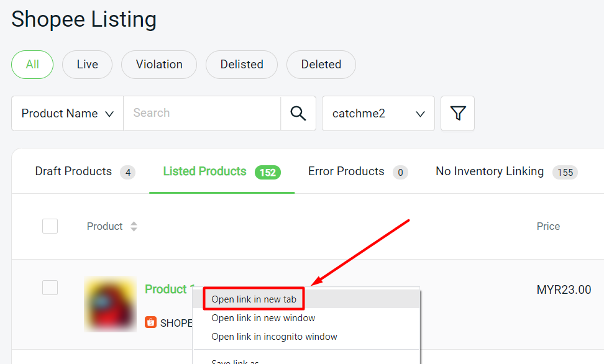
Task: Open the funnel filter icon
Action: [457, 114]
